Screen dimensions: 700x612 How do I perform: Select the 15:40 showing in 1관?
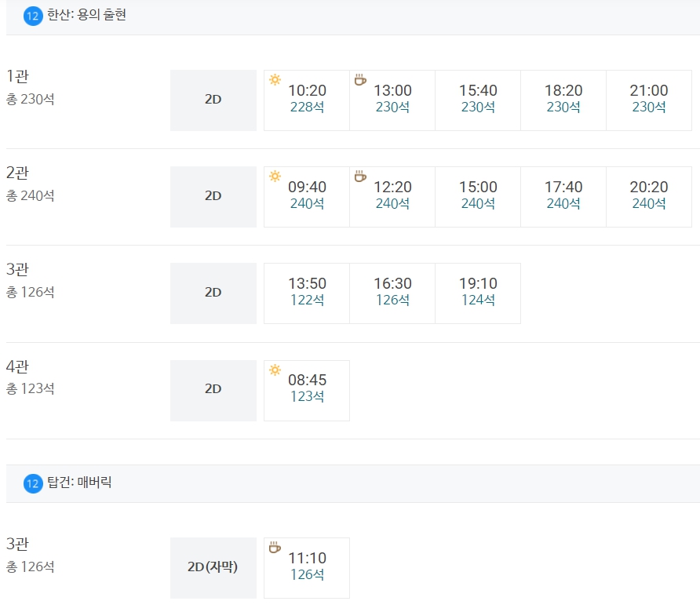(x=478, y=100)
